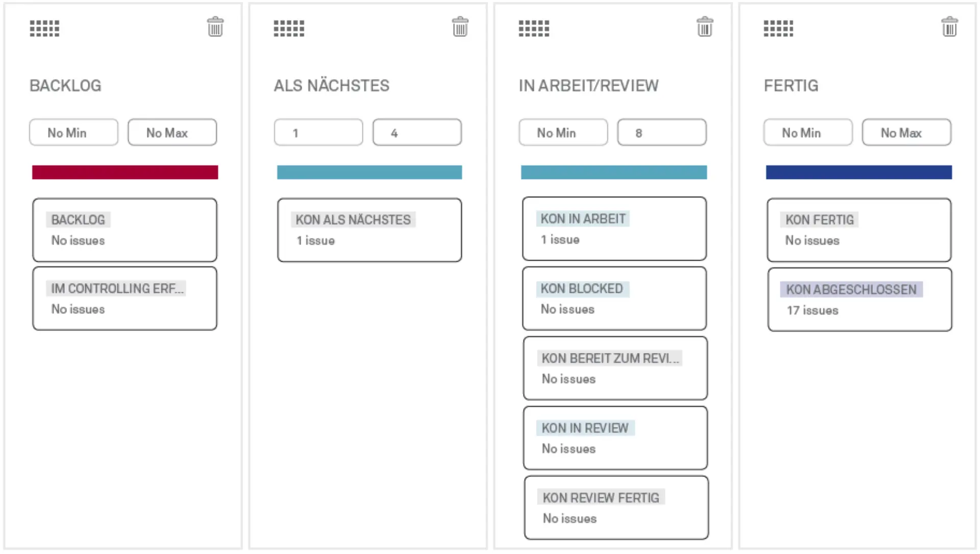980x554 pixels.
Task: Select the maximum field showing 4 under ALS NÄCHSTES
Action: (416, 132)
